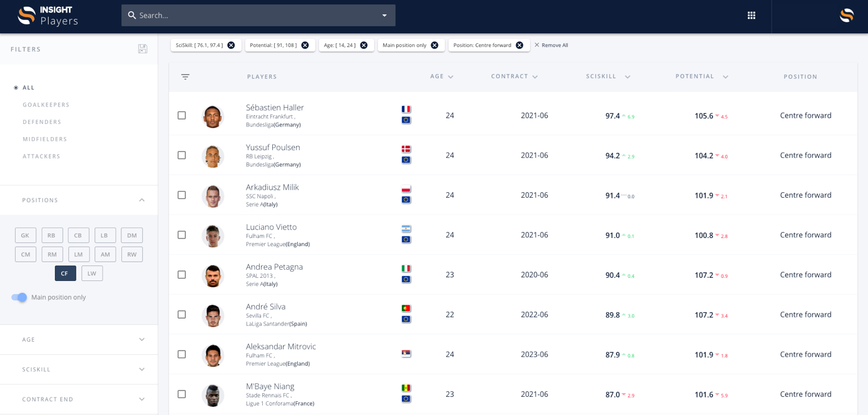The image size is (868, 415).
Task: Click the profile logo icon at top right
Action: (x=847, y=16)
